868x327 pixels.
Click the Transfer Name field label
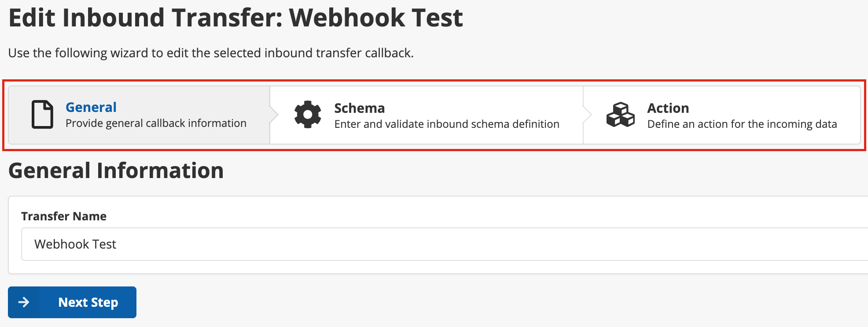click(x=64, y=216)
